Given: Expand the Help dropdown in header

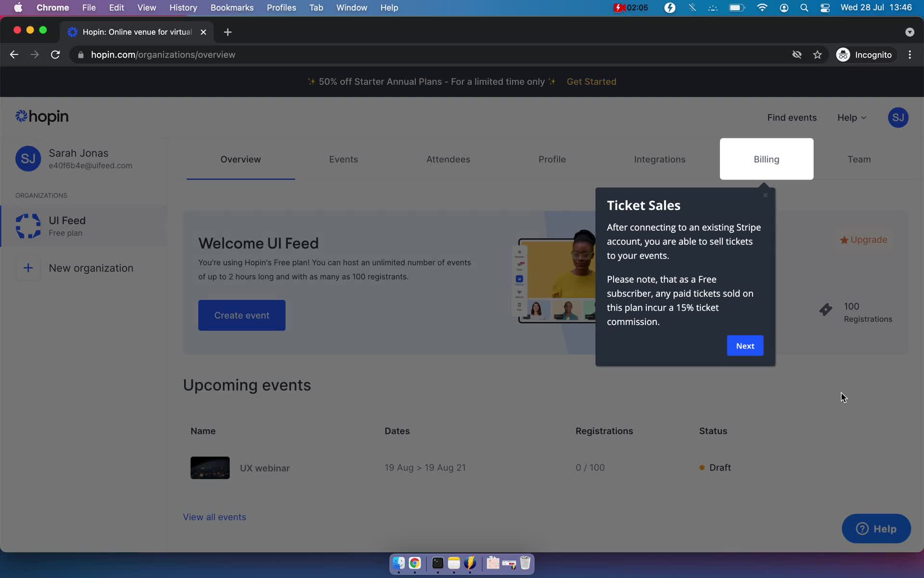Looking at the screenshot, I should point(851,118).
